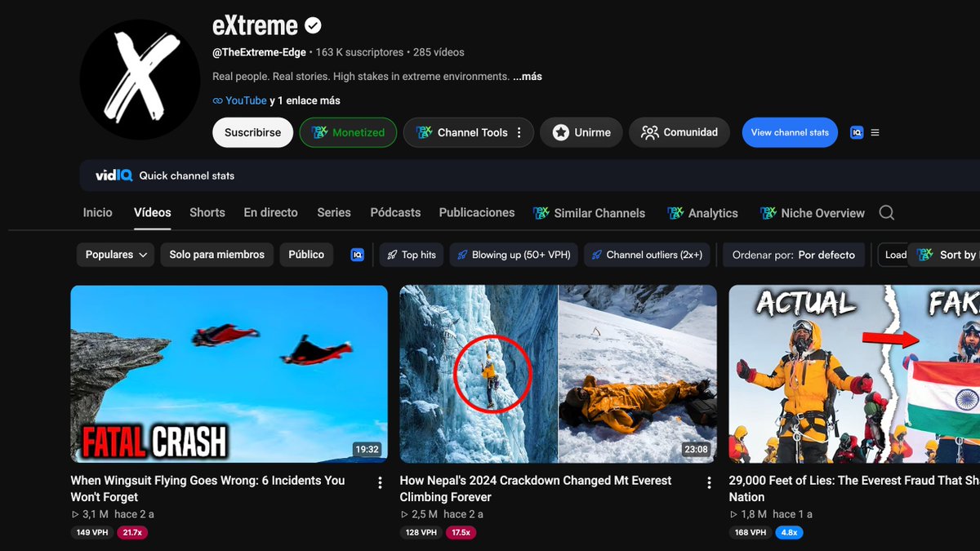
Task: Open the FATAL CRASH wingsuit video thumbnail
Action: (x=229, y=374)
